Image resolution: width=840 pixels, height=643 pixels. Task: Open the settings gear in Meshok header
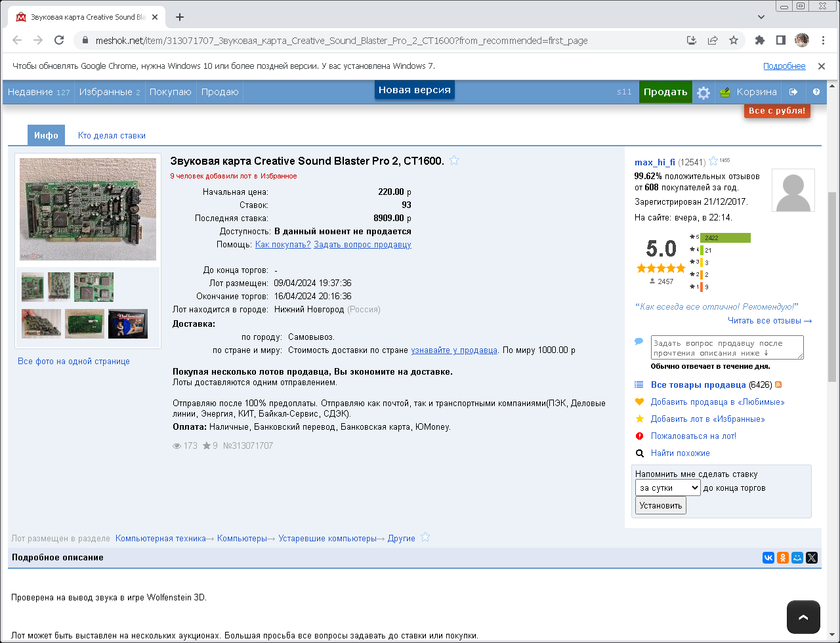click(703, 93)
